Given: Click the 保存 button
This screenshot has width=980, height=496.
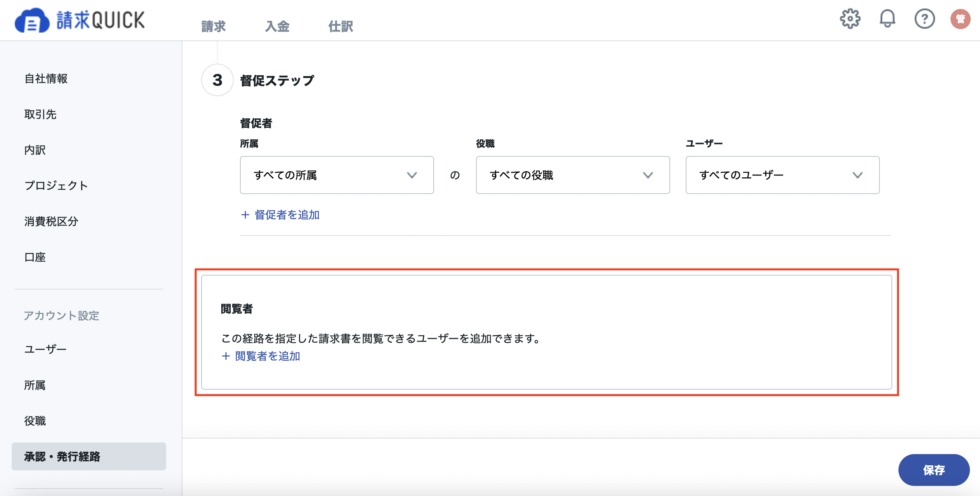Looking at the screenshot, I should (x=934, y=470).
